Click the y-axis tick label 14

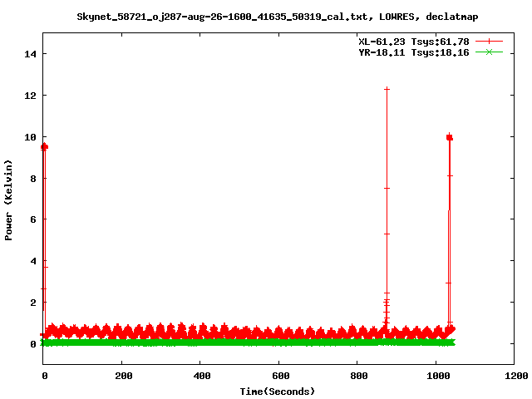[30, 54]
